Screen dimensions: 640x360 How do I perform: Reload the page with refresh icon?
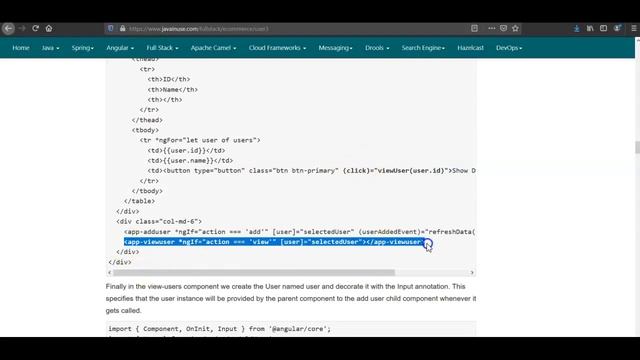[36, 28]
